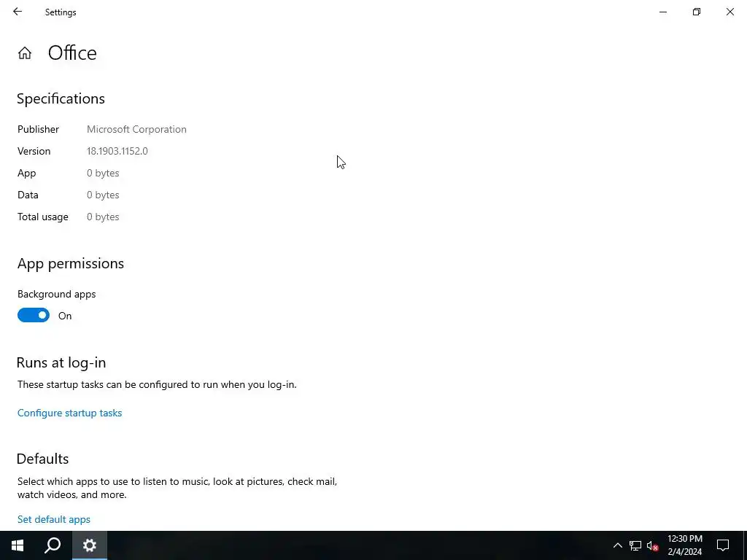Open the Action Center notifications icon

(723, 545)
